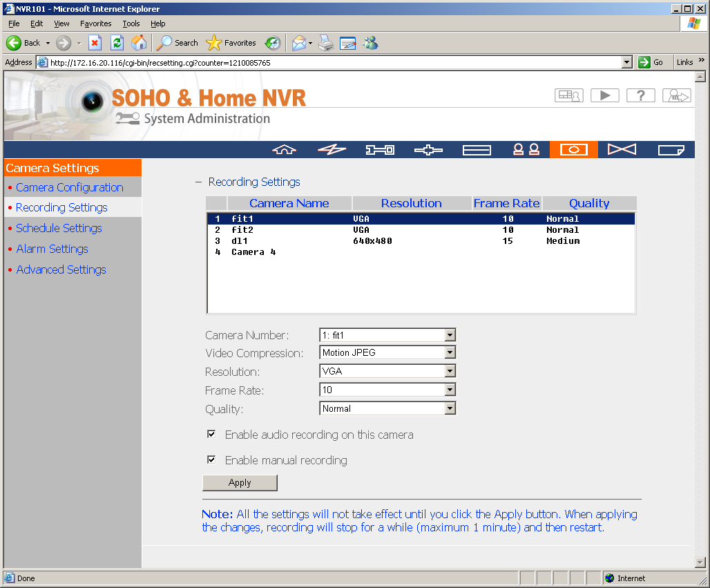Open the Search pane
Image resolution: width=710 pixels, height=588 pixels.
177,43
